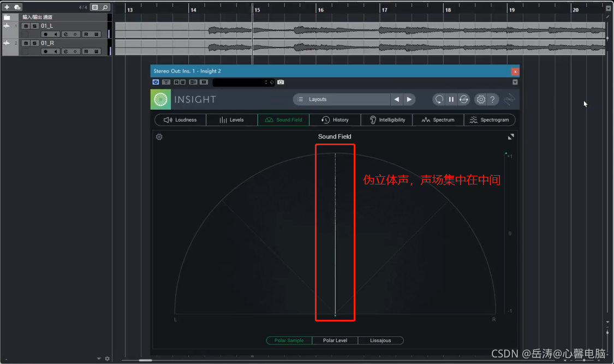Image resolution: width=614 pixels, height=364 pixels.
Task: Select Lissajous display mode
Action: (x=380, y=341)
